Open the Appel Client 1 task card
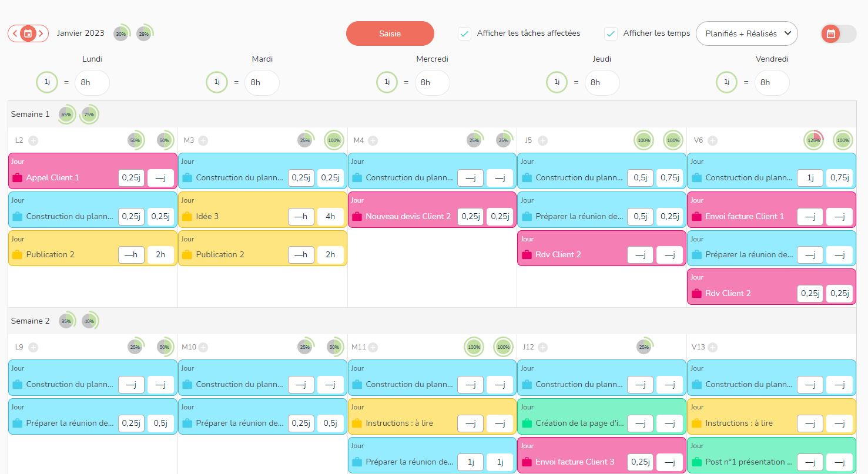Viewport: 868px width, 474px height. tap(93, 171)
